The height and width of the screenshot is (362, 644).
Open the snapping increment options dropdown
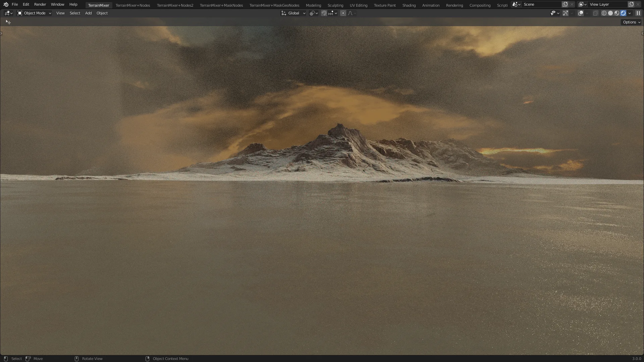333,13
